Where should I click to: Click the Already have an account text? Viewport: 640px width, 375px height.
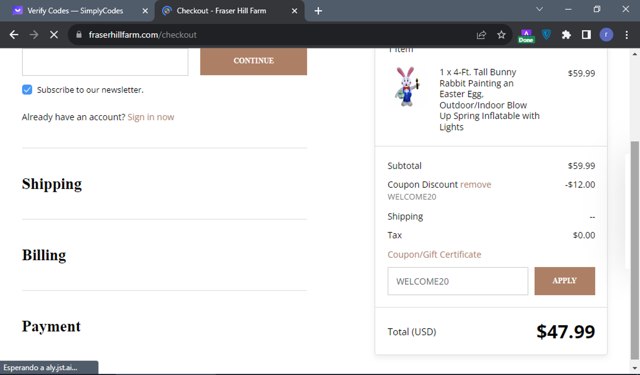73,117
